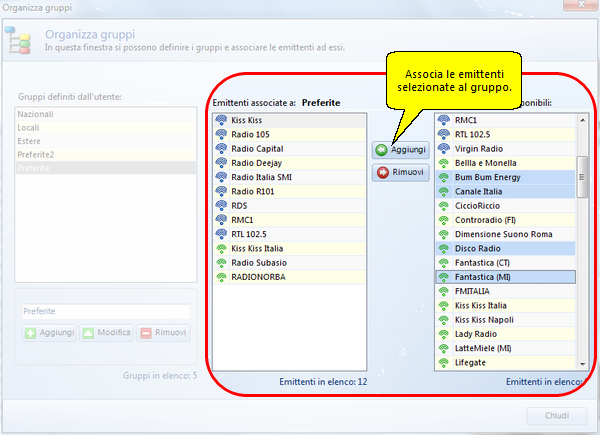Click the icon beside Virgin Radio
The image size is (600, 435).
[x=443, y=148]
